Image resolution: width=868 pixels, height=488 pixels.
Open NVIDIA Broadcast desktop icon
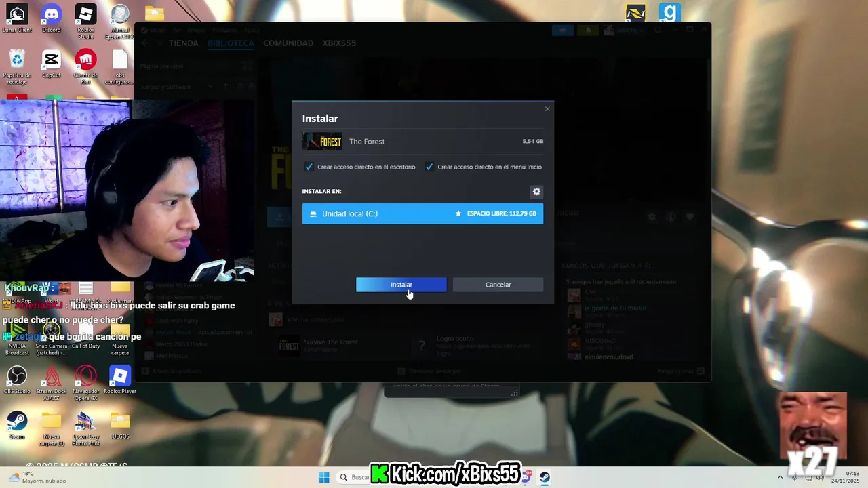[17, 339]
